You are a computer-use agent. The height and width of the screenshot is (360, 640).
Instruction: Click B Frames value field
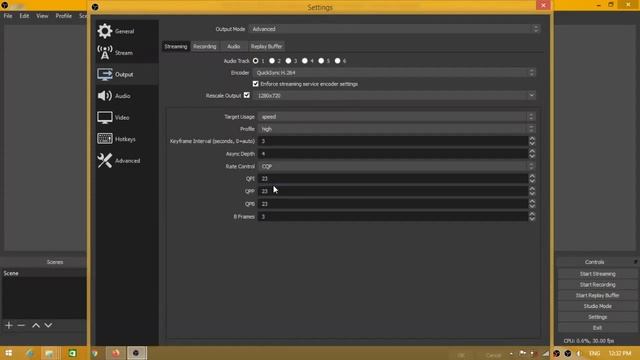393,217
